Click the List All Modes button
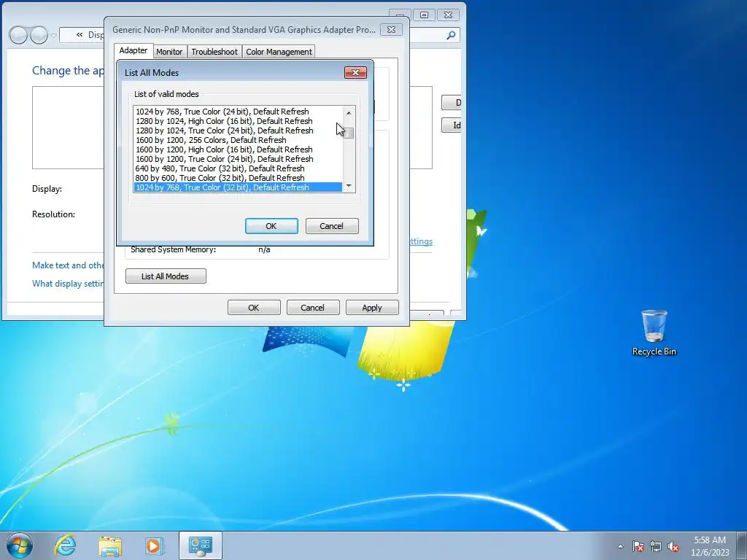This screenshot has height=560, width=747. [166, 276]
